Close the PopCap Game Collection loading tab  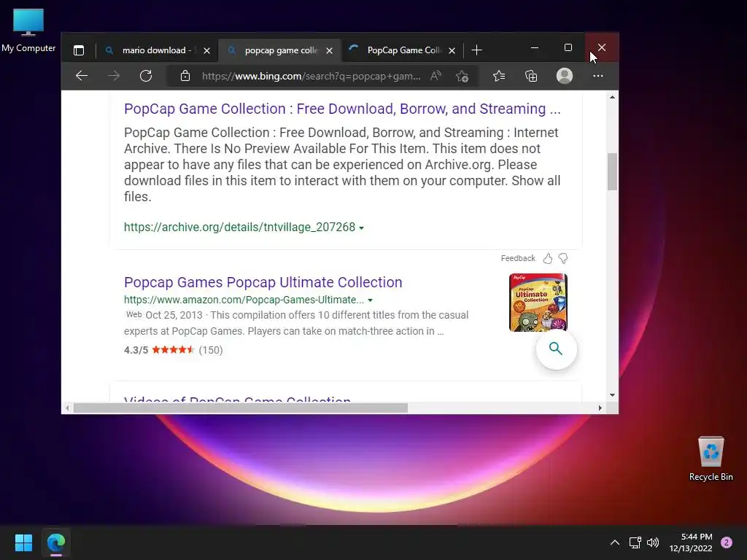452,50
